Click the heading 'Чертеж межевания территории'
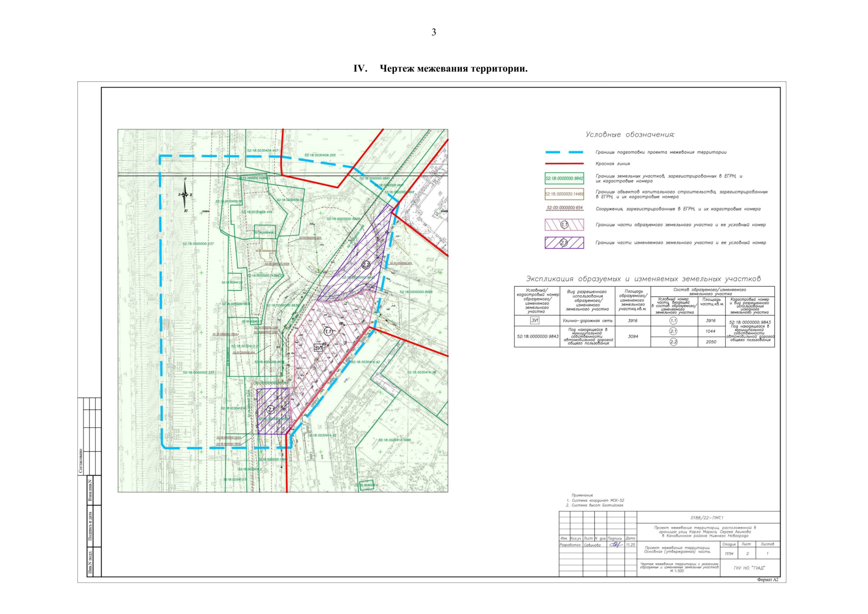 tap(453, 69)
